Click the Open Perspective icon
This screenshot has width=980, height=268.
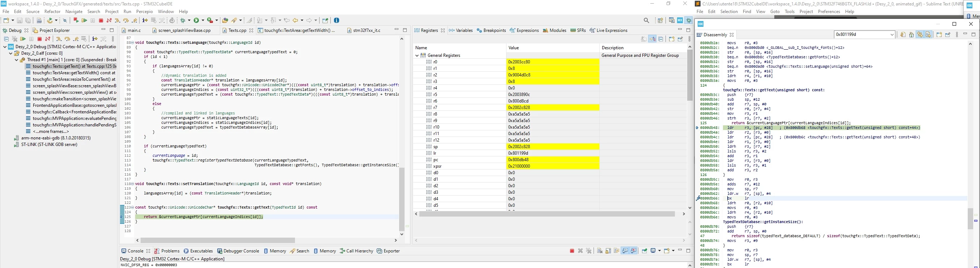click(x=660, y=21)
